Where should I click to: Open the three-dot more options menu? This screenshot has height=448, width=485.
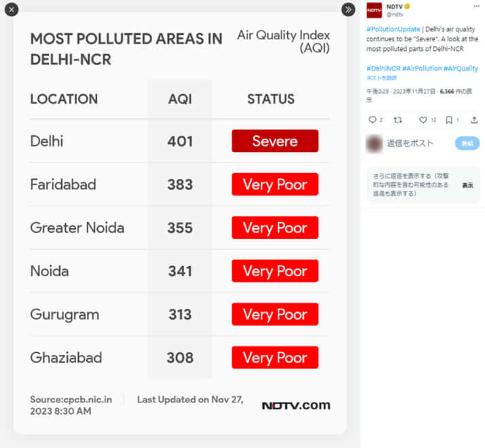click(x=476, y=7)
